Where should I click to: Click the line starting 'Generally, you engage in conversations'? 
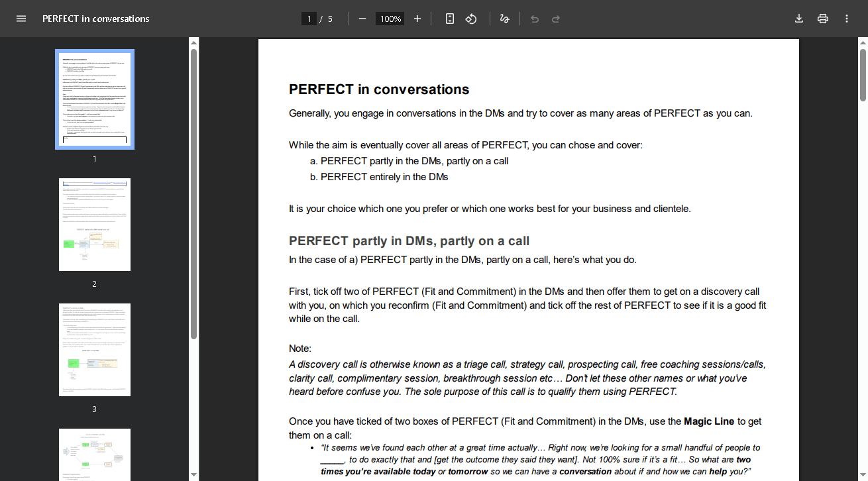521,113
